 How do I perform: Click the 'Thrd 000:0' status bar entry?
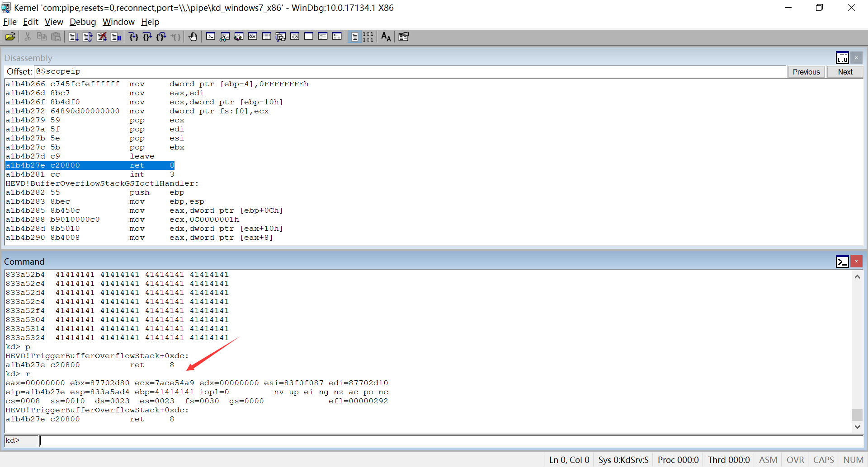[x=729, y=460]
